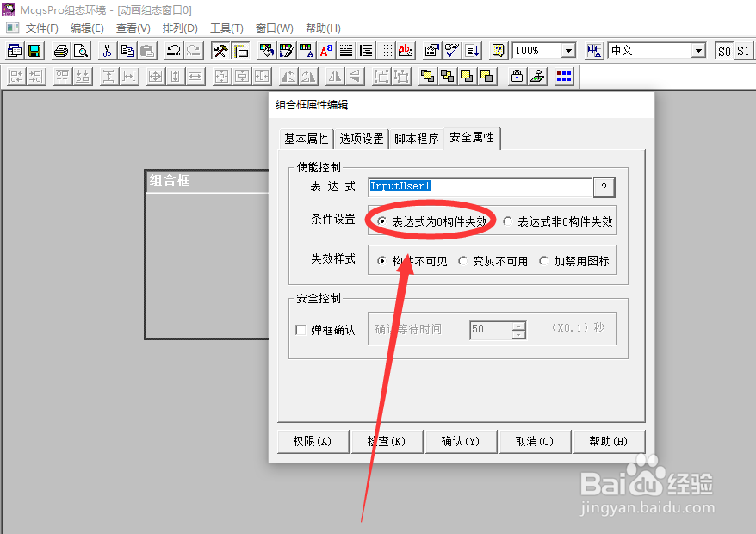Click the Print icon in the toolbar

pos(61,51)
